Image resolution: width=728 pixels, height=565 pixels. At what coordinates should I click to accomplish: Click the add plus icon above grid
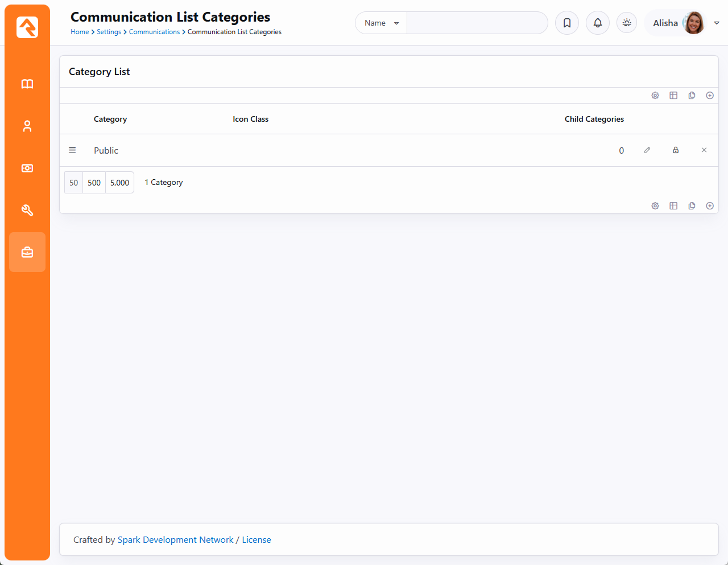pyautogui.click(x=710, y=96)
